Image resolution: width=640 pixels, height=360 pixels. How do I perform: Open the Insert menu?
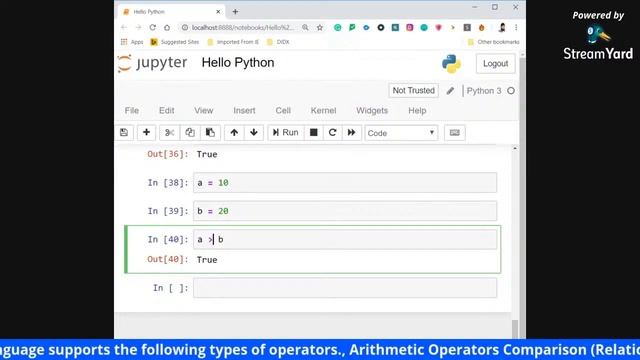pos(244,111)
